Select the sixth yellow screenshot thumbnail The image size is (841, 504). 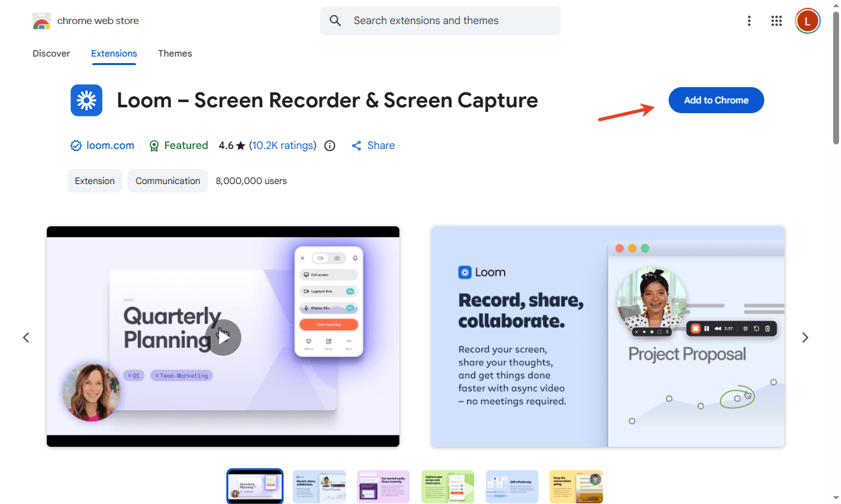[x=576, y=486]
